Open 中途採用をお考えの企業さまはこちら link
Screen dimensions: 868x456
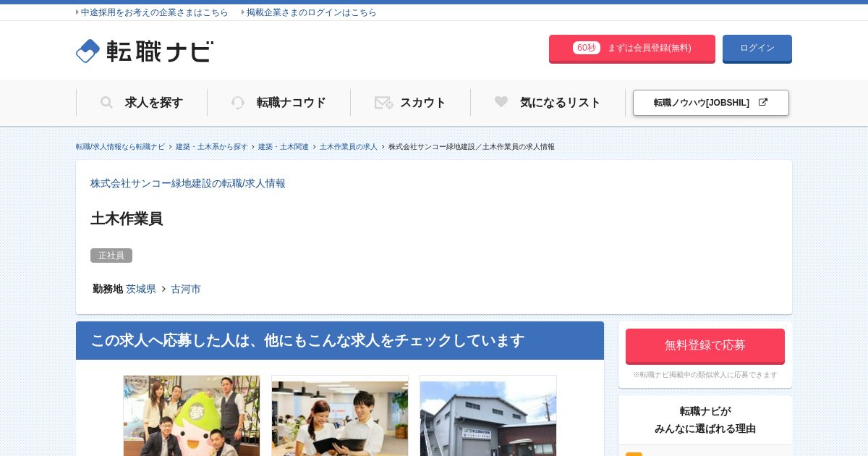click(154, 12)
